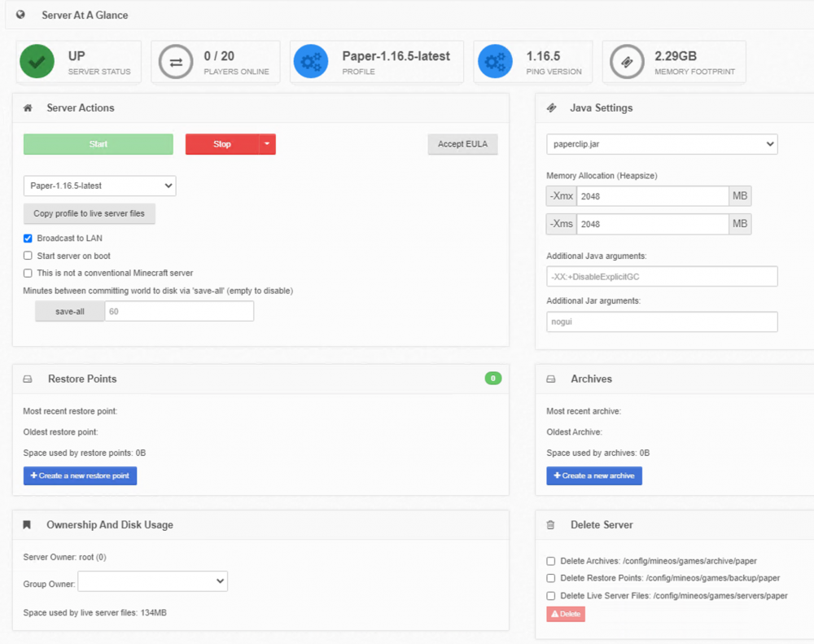Viewport: 814px width, 644px height.
Task: Click the -Xms memory input field
Action: click(x=653, y=224)
